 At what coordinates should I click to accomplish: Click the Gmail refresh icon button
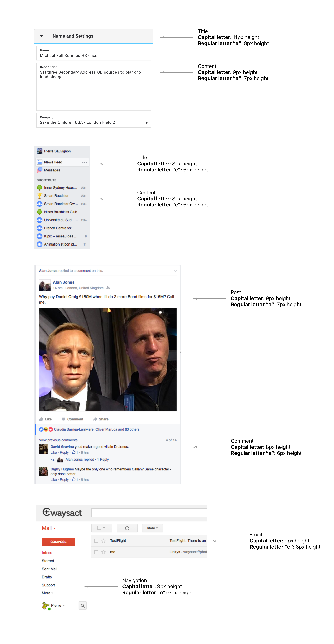127,528
